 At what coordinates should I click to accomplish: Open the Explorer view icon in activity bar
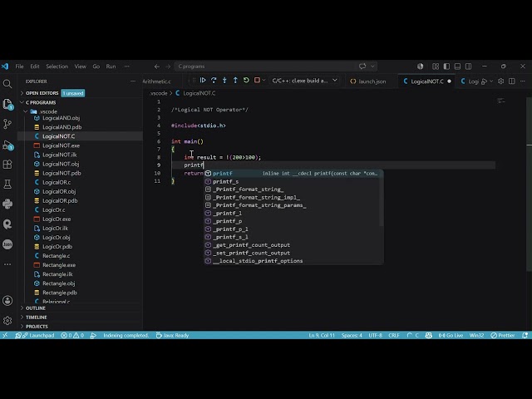pos(7,104)
